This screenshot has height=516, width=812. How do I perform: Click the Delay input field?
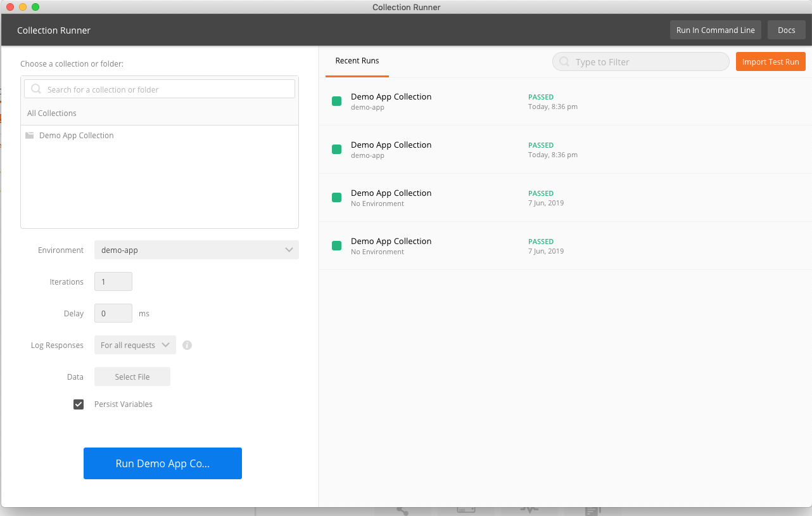113,314
